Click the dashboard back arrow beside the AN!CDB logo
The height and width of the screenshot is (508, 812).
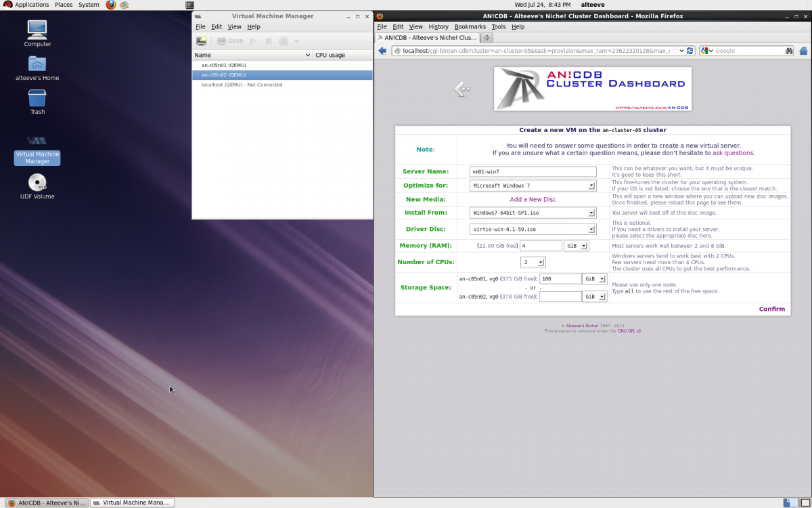point(461,89)
